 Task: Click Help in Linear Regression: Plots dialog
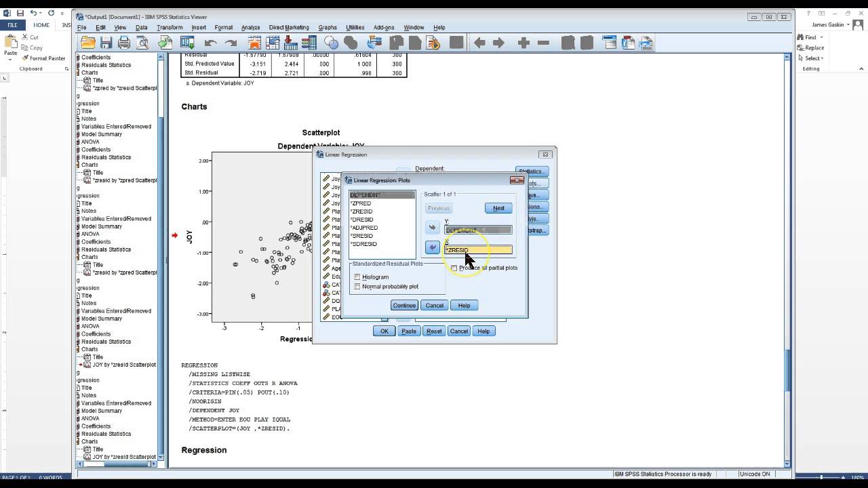pos(464,306)
